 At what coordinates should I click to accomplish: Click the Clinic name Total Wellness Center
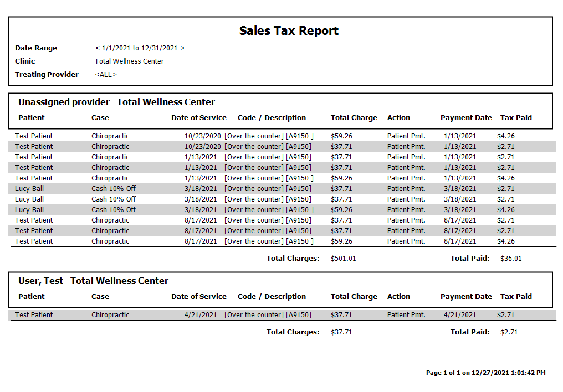coord(129,61)
